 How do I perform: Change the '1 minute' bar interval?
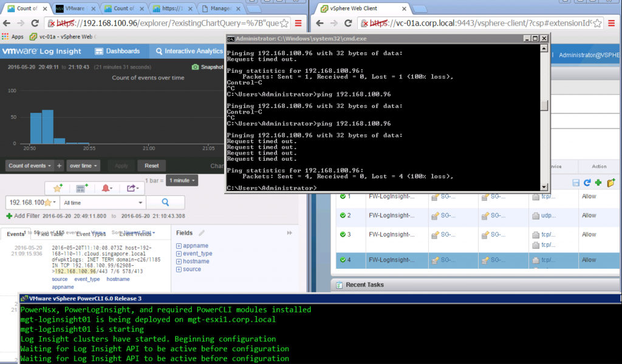[x=182, y=180]
